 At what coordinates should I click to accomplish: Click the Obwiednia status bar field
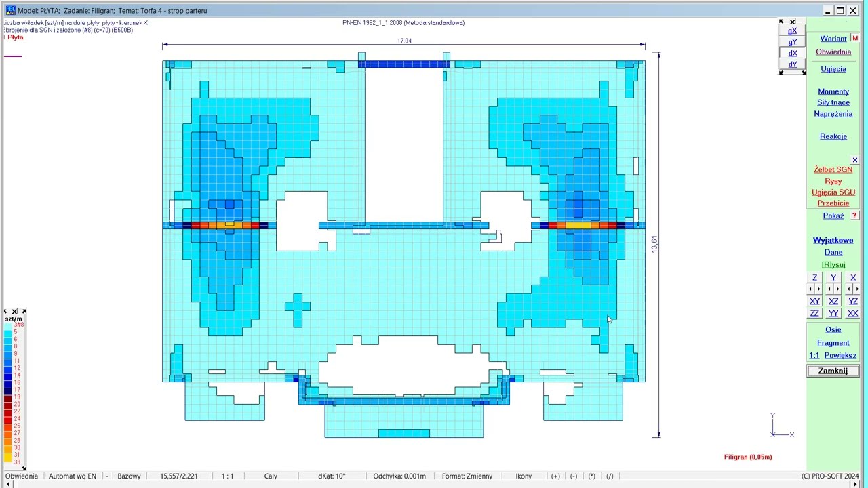(22, 476)
